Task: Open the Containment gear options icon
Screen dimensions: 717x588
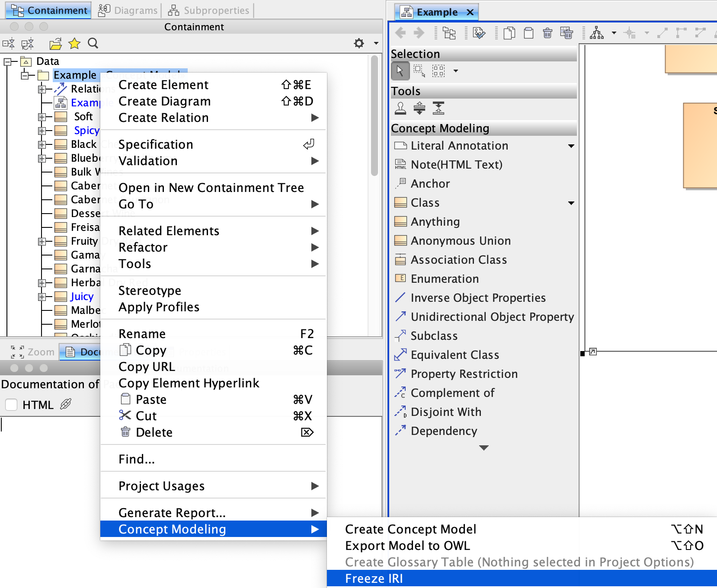Action: [359, 43]
